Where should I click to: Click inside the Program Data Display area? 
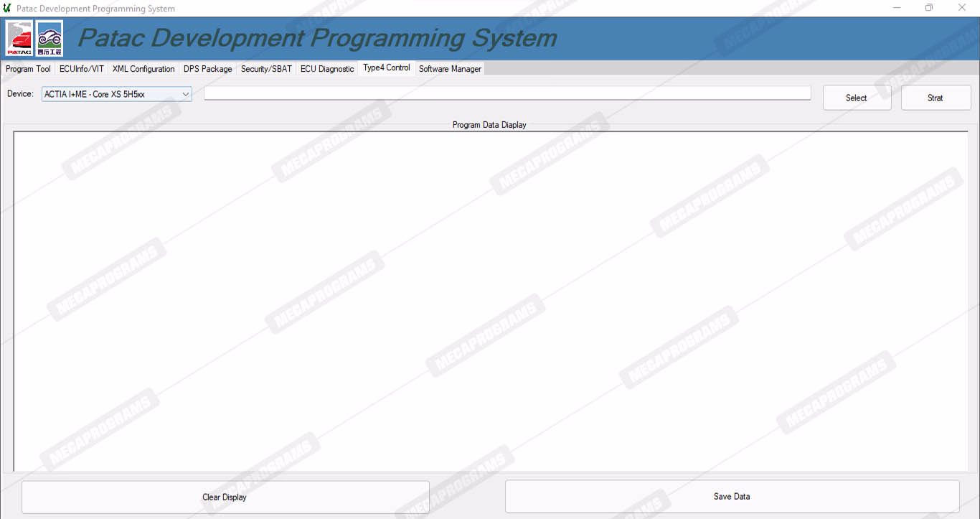click(490, 301)
